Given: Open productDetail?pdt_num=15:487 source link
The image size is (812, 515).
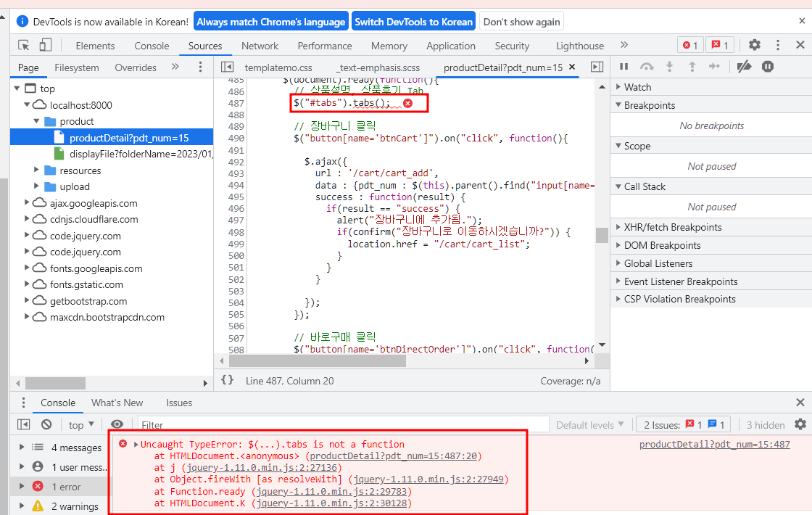Looking at the screenshot, I should click(715, 444).
